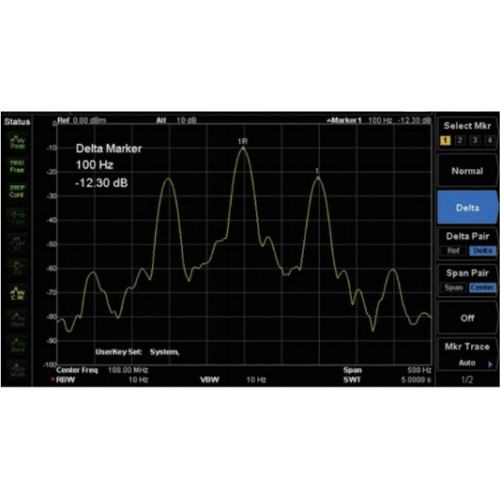
Task: Choose Delta under Delta Pair
Action: pos(482,251)
